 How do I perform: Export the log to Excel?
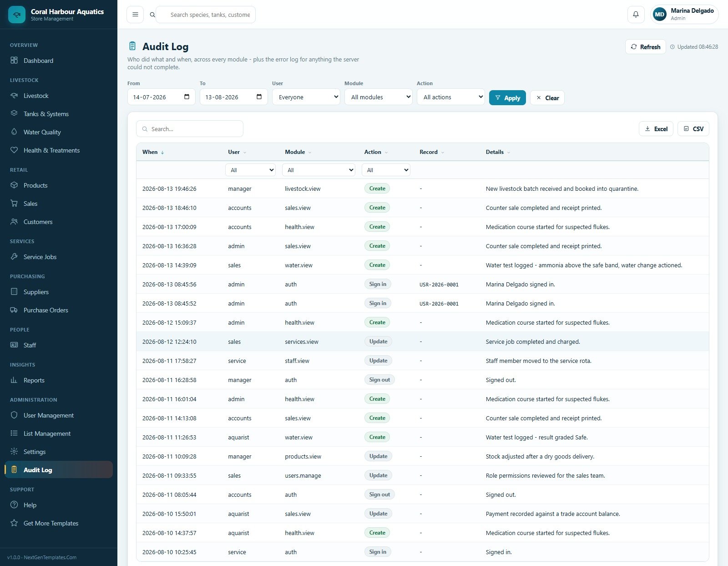656,129
